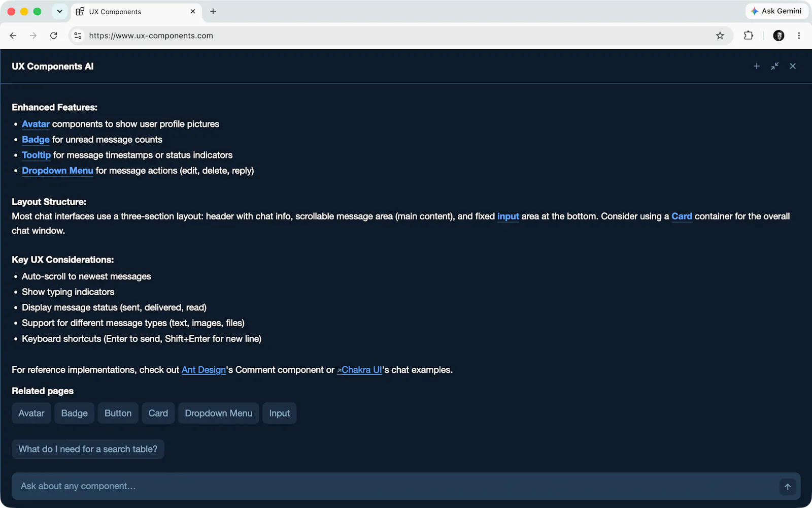Open the Chakra UI external link

click(359, 370)
